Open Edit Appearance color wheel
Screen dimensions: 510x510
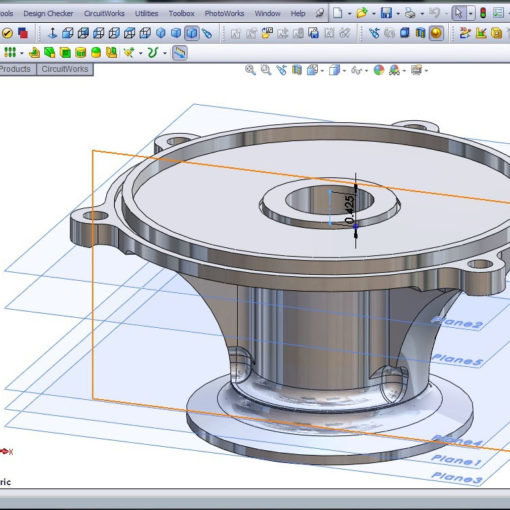click(x=379, y=70)
